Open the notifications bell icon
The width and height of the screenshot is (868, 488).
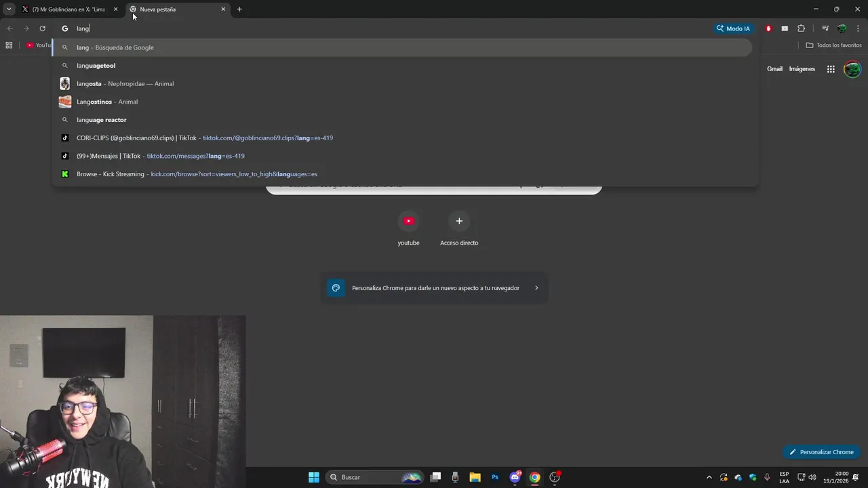tap(856, 477)
